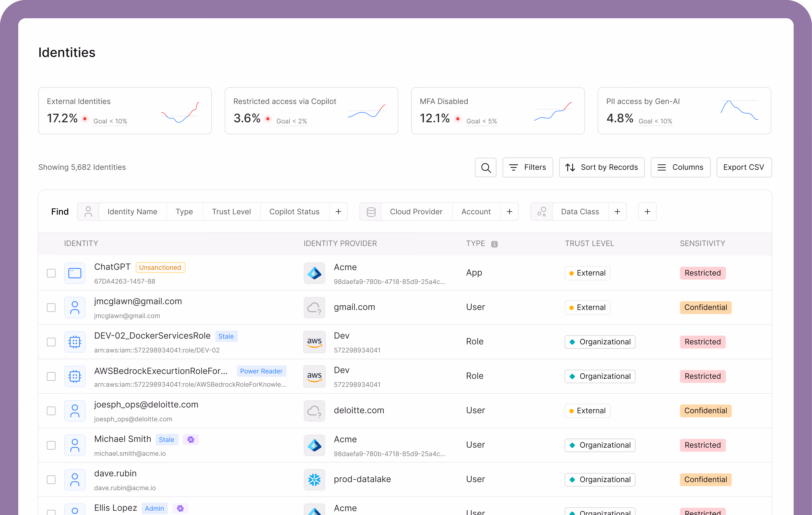Click the Azure AD icon on ChatGPT row
Screen dimensions: 812x515
click(314, 273)
